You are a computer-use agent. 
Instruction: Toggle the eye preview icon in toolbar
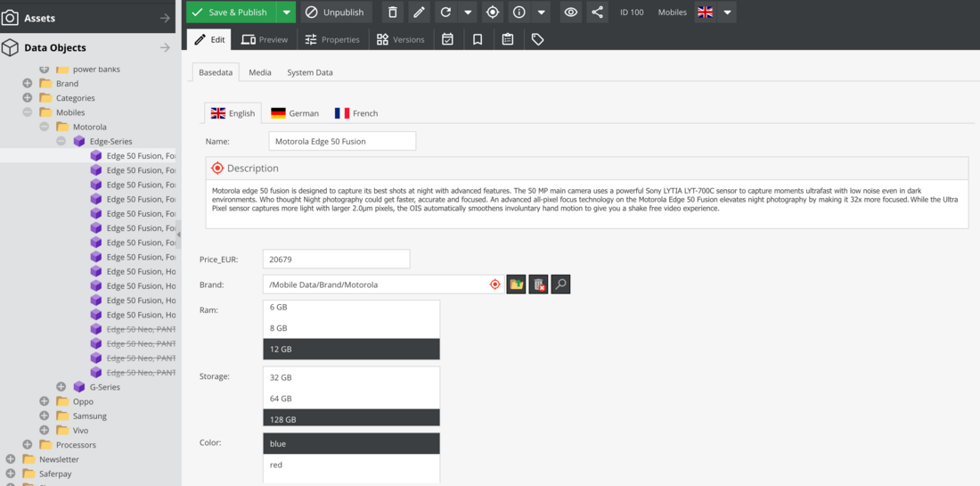click(x=571, y=12)
